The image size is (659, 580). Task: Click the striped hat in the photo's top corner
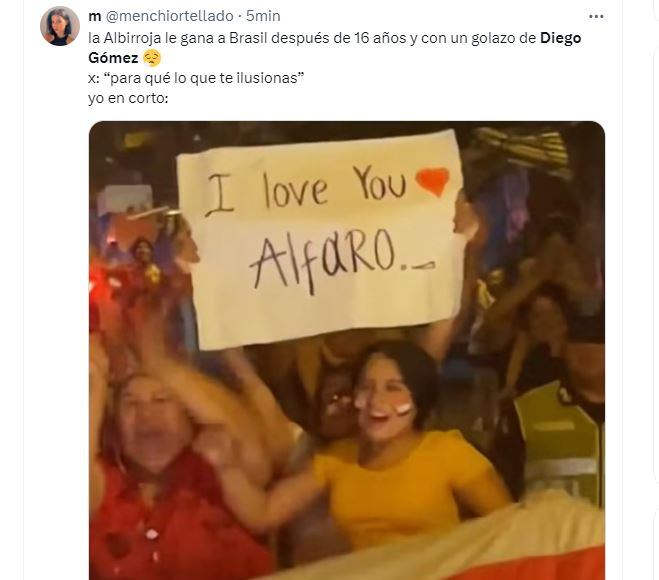[521, 147]
